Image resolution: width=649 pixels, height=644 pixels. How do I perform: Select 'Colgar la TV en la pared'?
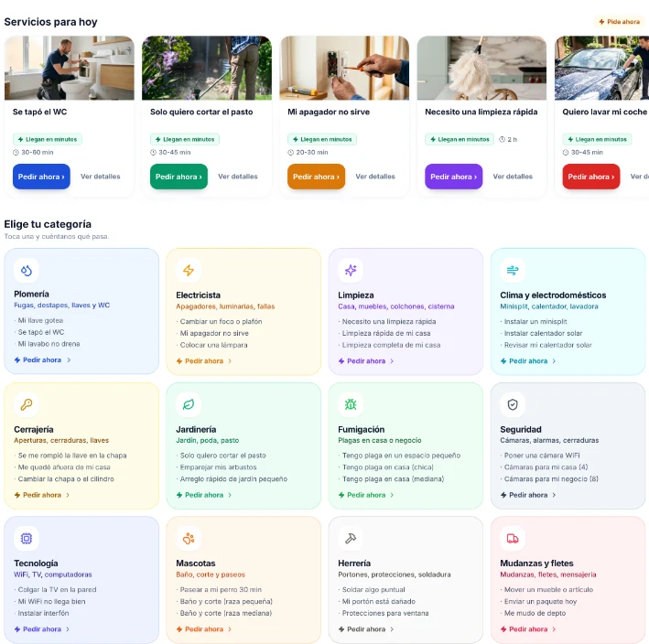[x=57, y=589]
